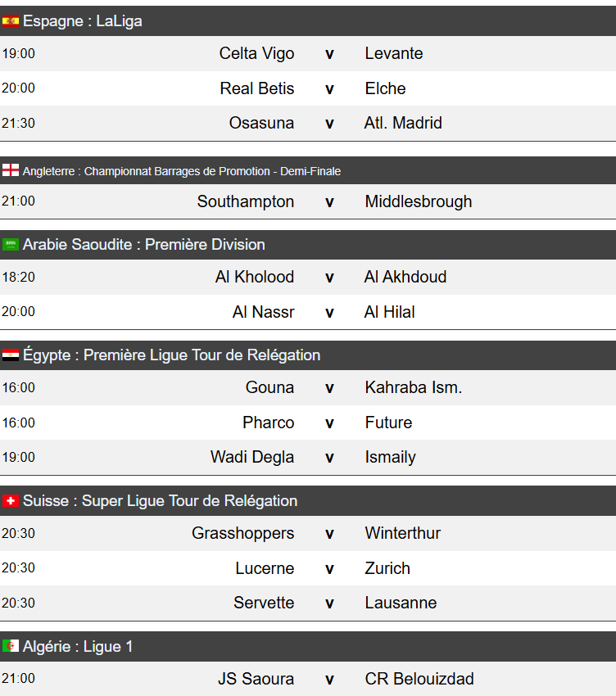Select the Celta Vigo v Levante match
The height and width of the screenshot is (696, 616).
click(x=308, y=54)
